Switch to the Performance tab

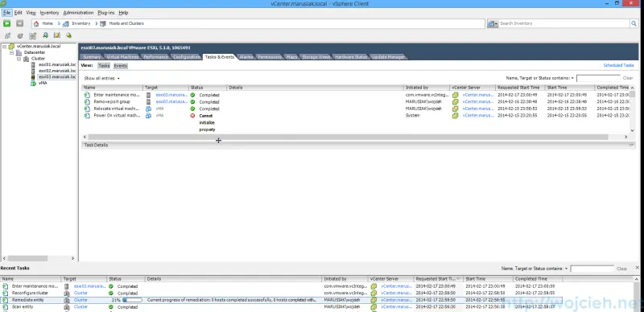pos(155,57)
